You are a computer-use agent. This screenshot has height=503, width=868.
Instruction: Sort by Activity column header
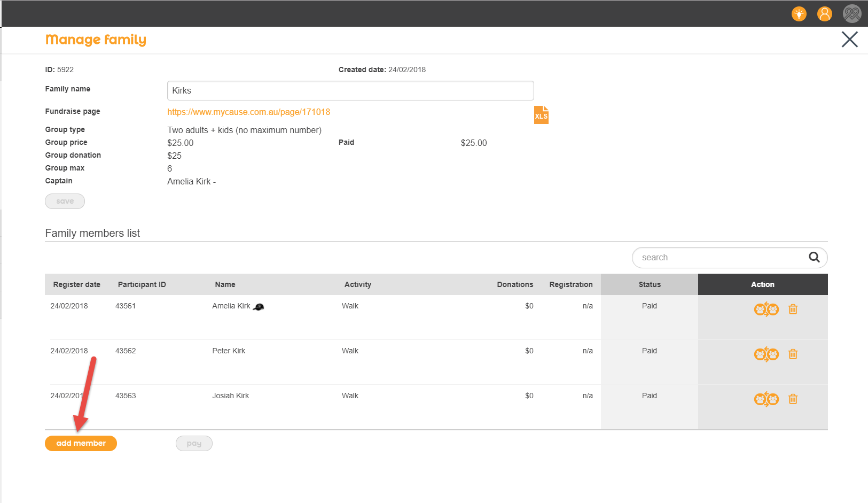[x=357, y=284]
